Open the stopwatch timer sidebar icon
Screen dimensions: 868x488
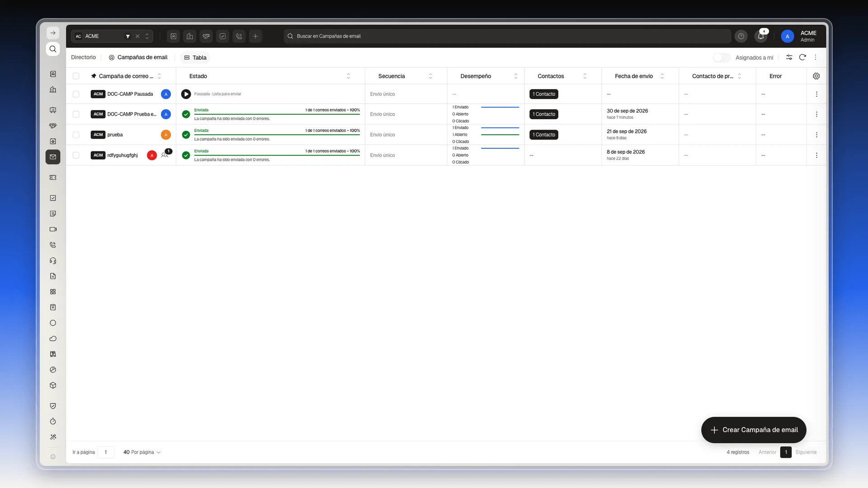click(x=53, y=422)
